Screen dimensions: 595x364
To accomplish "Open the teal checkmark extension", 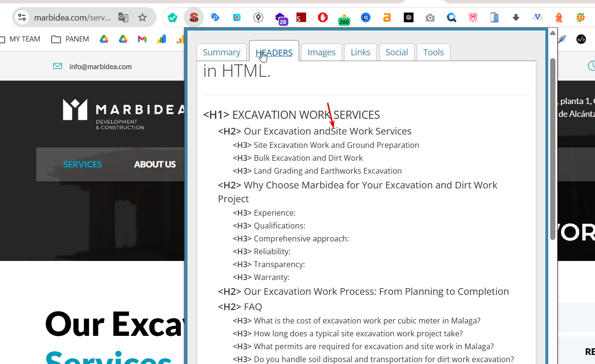I will pyautogui.click(x=172, y=18).
